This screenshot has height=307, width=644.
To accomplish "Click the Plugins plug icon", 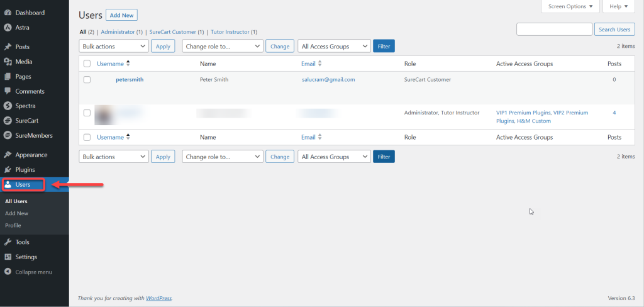I will (8, 170).
